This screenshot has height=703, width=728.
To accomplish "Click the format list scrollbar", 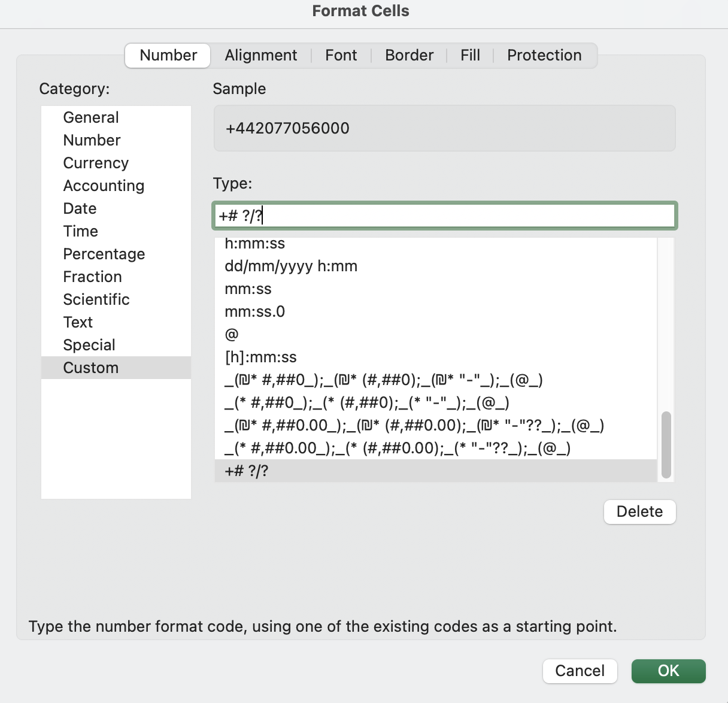I will [x=666, y=444].
